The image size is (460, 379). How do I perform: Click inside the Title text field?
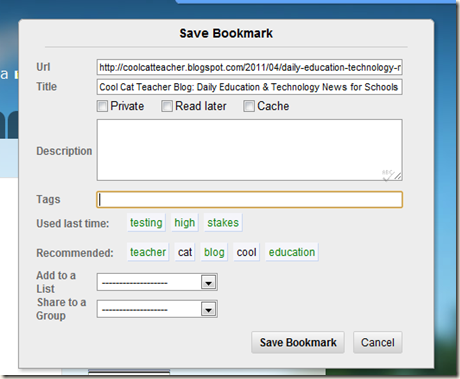point(249,87)
